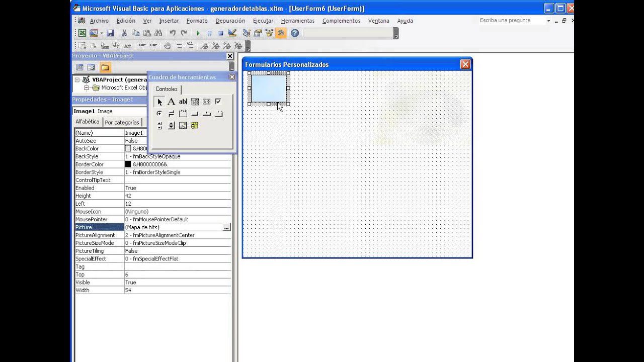Toggle Design Mode icon
Viewport: 644px width, 362px height.
point(232,33)
